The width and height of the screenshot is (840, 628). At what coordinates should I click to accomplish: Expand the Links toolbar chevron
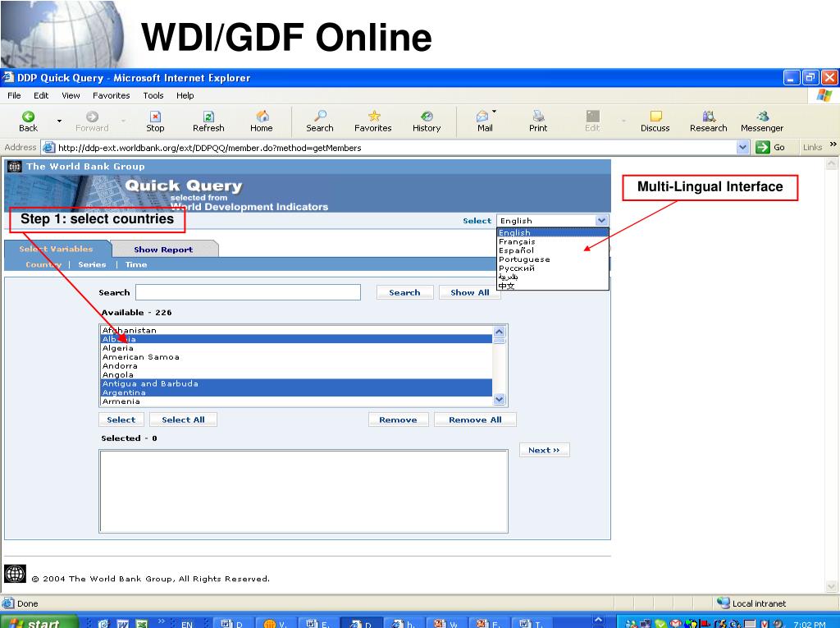[x=833, y=144]
